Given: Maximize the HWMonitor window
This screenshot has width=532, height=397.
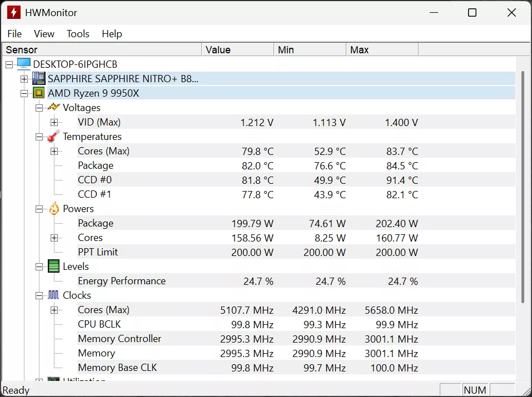Looking at the screenshot, I should point(473,13).
